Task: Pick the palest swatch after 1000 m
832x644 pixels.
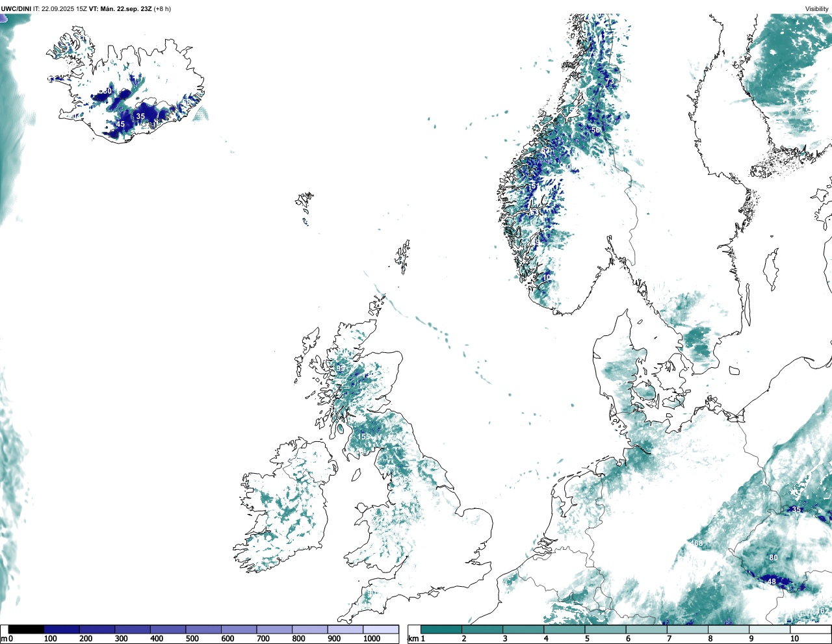Action: (381, 629)
